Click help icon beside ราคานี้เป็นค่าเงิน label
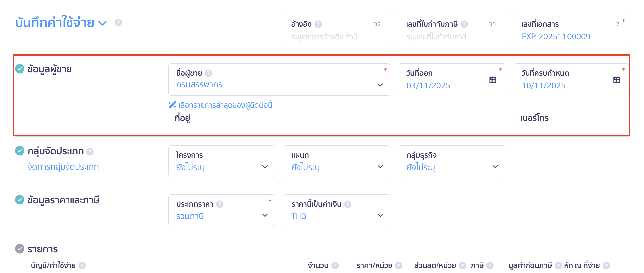This screenshot has height=273, width=644. 347,204
